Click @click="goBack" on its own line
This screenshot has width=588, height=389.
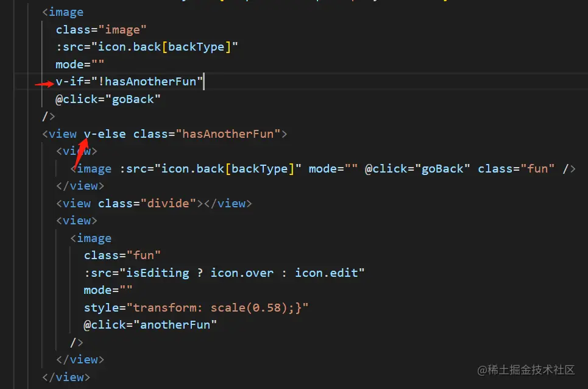pyautogui.click(x=108, y=99)
